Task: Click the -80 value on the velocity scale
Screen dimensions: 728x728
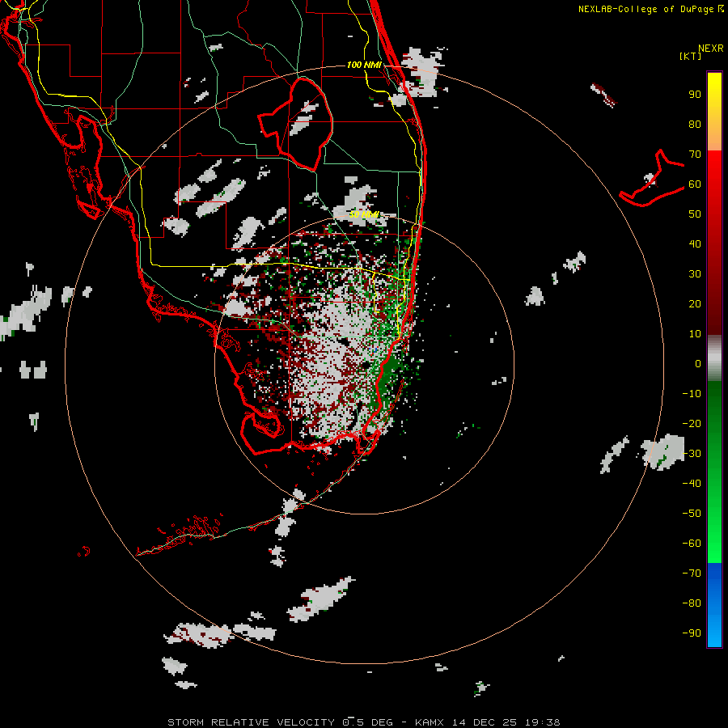Action: (692, 603)
